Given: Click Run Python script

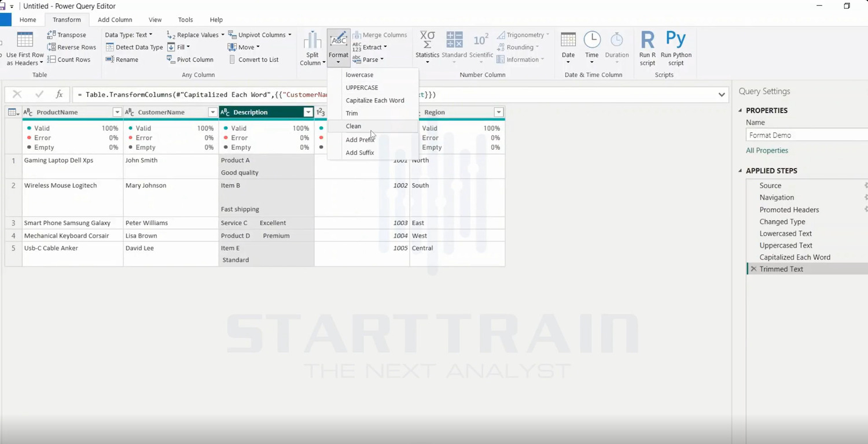Looking at the screenshot, I should tap(676, 49).
